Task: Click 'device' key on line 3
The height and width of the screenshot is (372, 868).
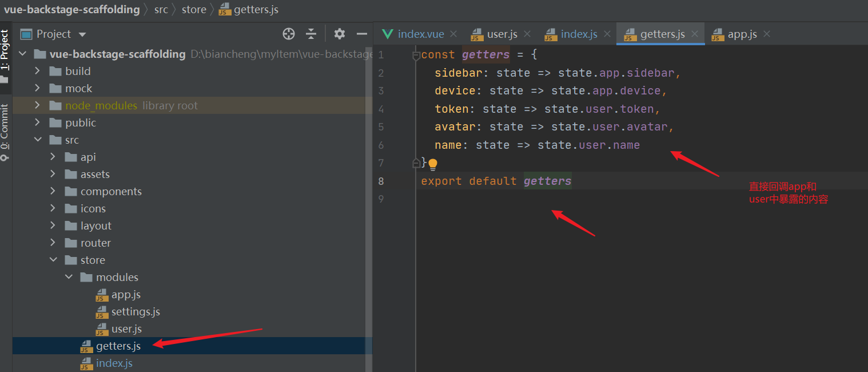Action: 455,91
